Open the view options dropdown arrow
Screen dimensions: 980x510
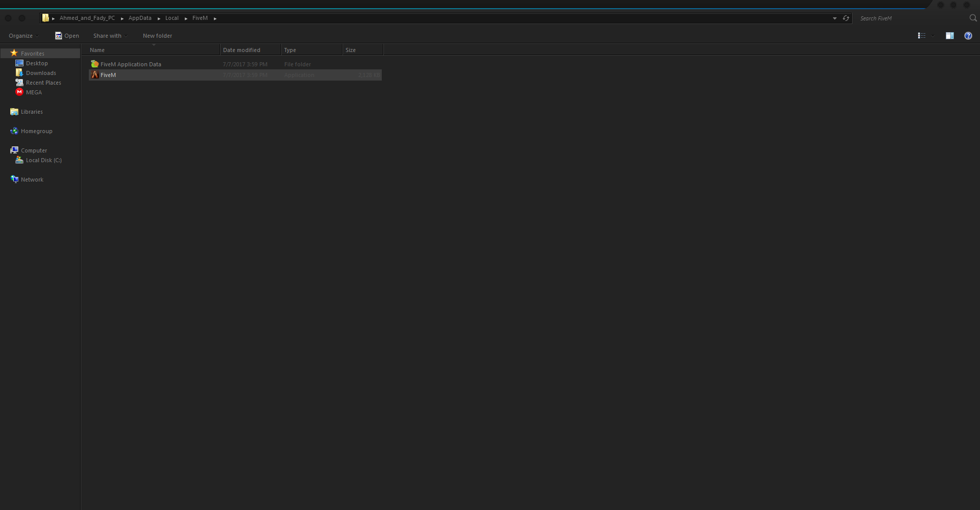coord(933,36)
